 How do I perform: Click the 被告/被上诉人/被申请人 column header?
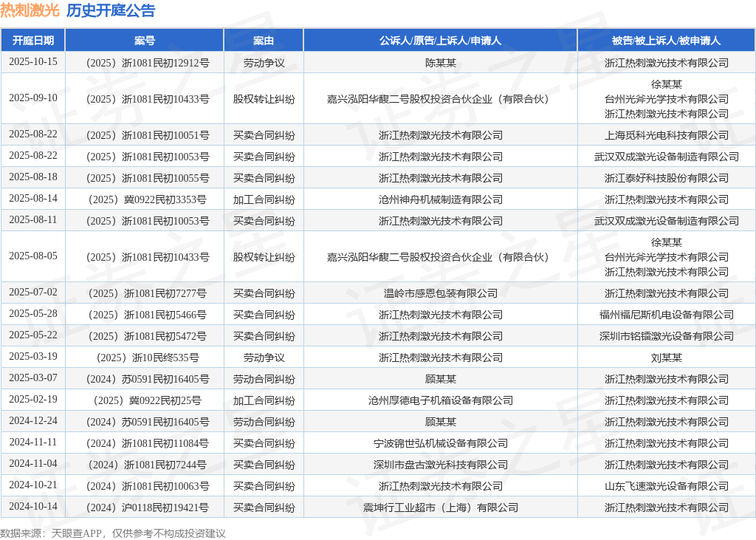click(667, 41)
